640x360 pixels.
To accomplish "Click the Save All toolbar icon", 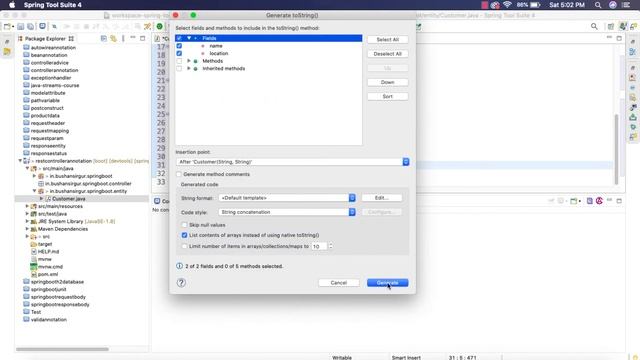I will pyautogui.click(x=31, y=27).
